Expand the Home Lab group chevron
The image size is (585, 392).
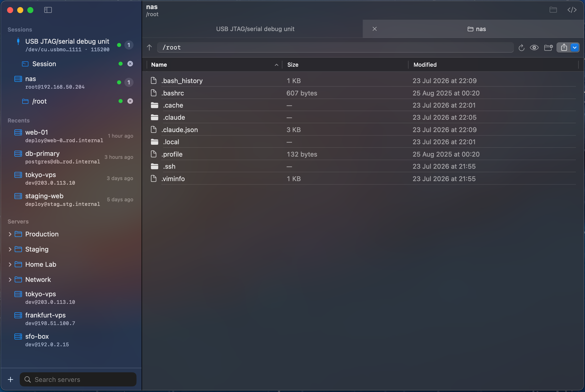tap(10, 264)
